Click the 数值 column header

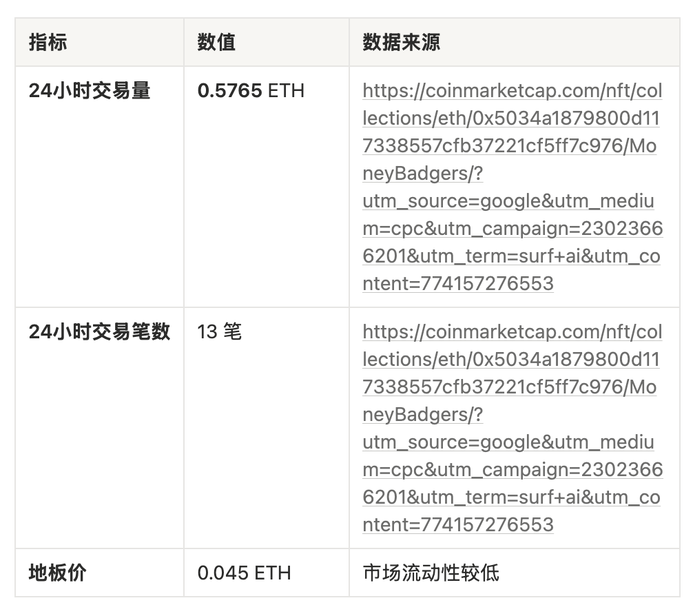click(x=216, y=42)
